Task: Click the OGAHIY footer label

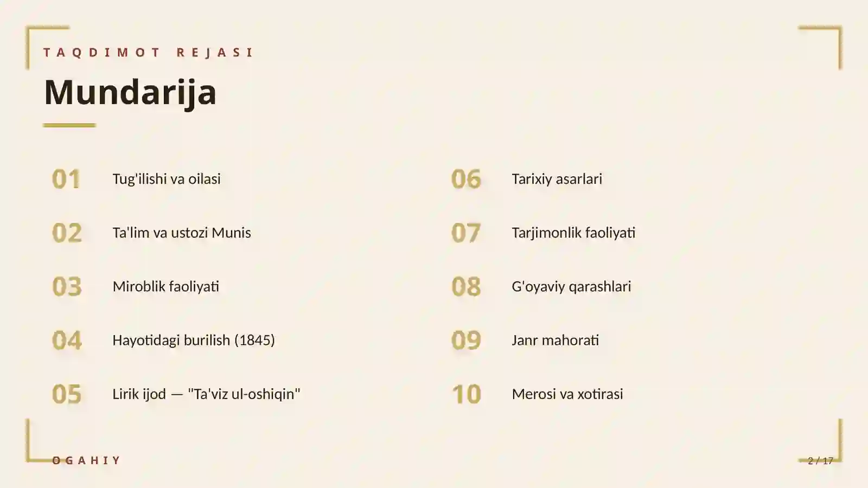Action: (x=86, y=460)
